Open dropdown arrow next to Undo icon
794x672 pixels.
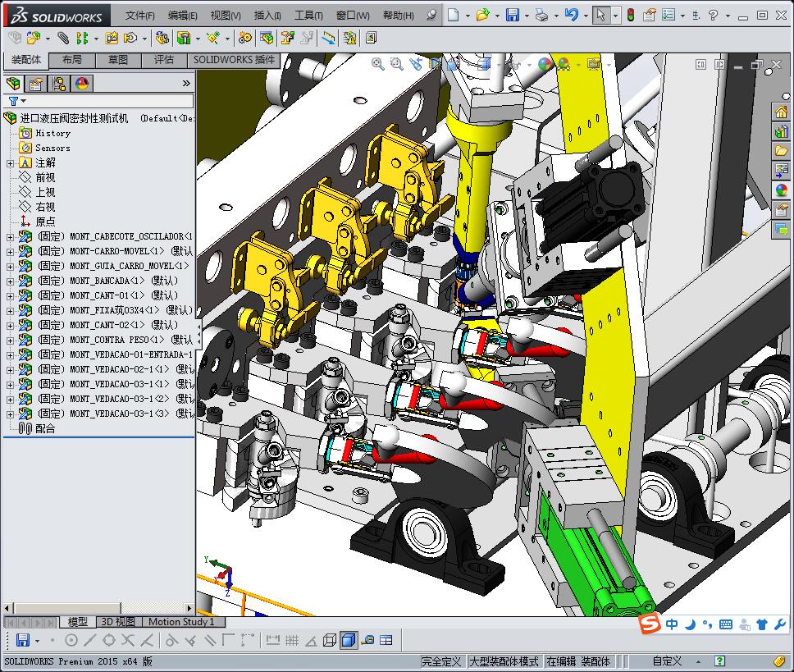586,16
